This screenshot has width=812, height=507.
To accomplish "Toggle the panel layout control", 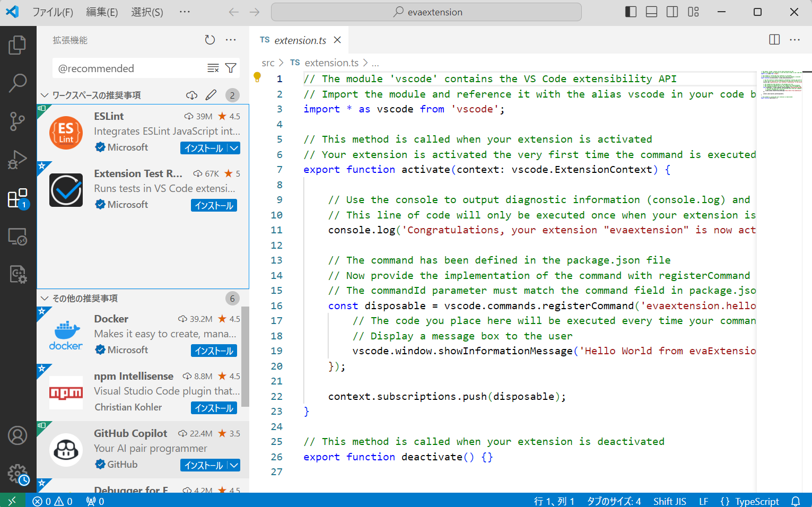I will [651, 12].
